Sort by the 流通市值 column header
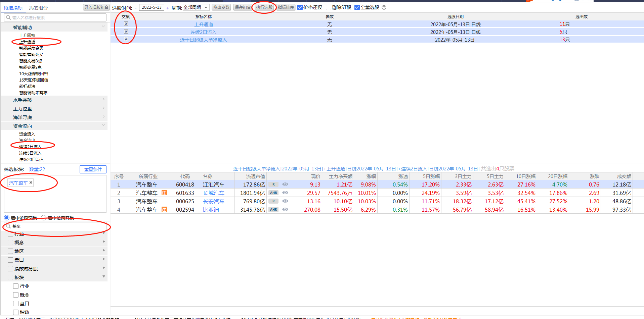 pyautogui.click(x=255, y=176)
